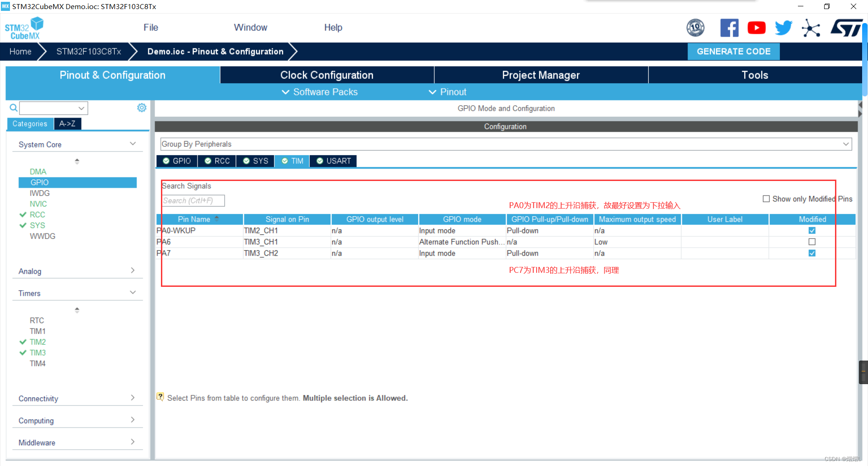The width and height of the screenshot is (868, 466).
Task: Open the Window menu
Action: pyautogui.click(x=250, y=28)
